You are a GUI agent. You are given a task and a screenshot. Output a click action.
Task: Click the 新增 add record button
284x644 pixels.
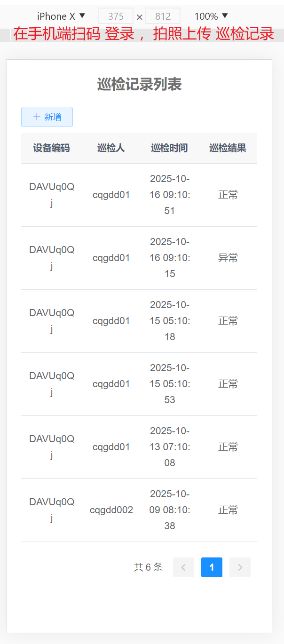[47, 117]
